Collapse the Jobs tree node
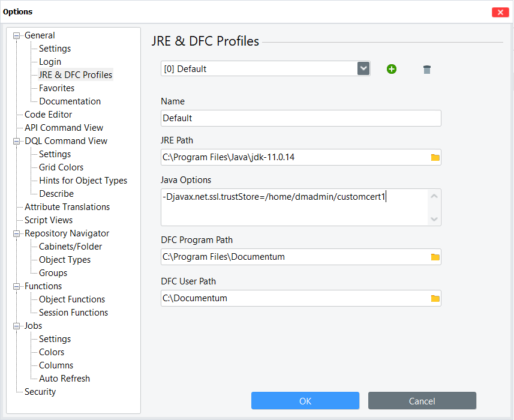Image resolution: width=514 pixels, height=420 pixels. coord(17,326)
